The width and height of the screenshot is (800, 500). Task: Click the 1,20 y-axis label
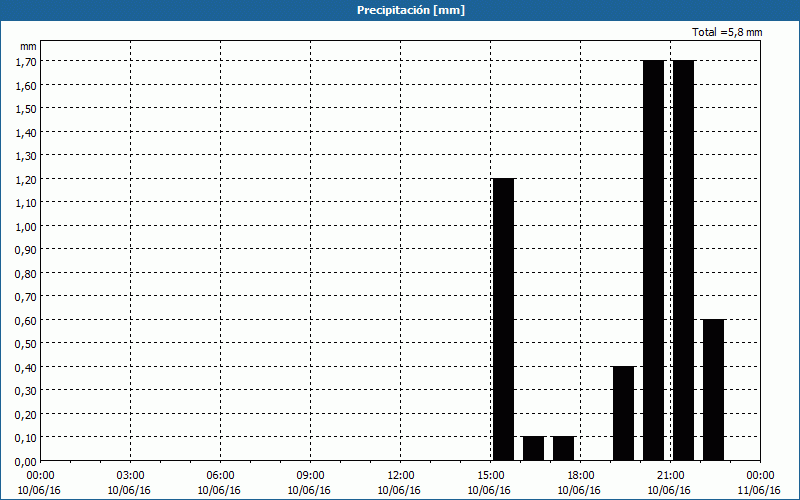click(x=26, y=180)
